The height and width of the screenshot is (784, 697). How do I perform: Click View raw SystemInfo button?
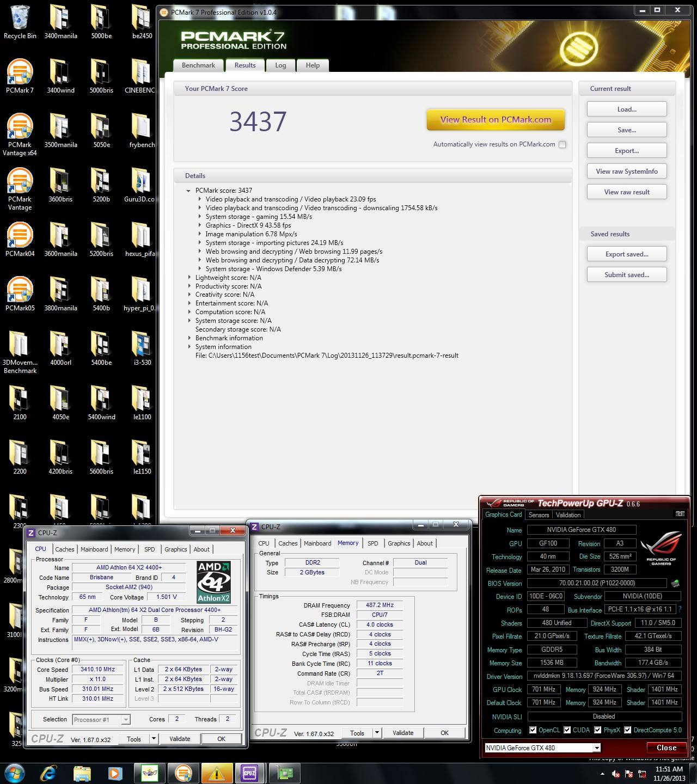click(627, 171)
